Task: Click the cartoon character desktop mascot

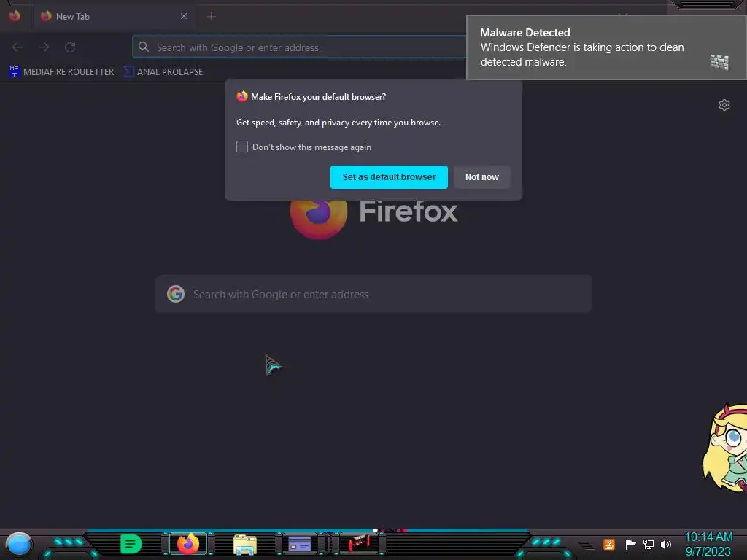Action: coord(725,448)
